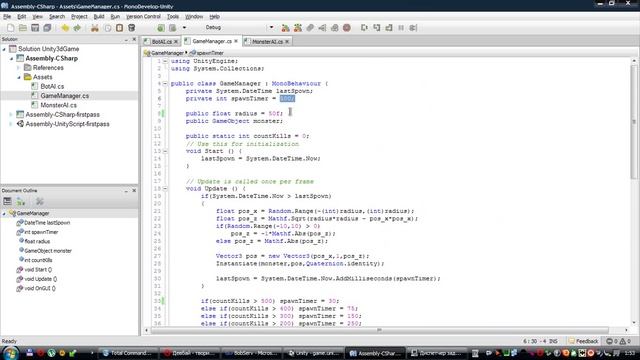This screenshot has width=640, height=360.
Task: Click the Cut scissors icon
Action: point(95,28)
